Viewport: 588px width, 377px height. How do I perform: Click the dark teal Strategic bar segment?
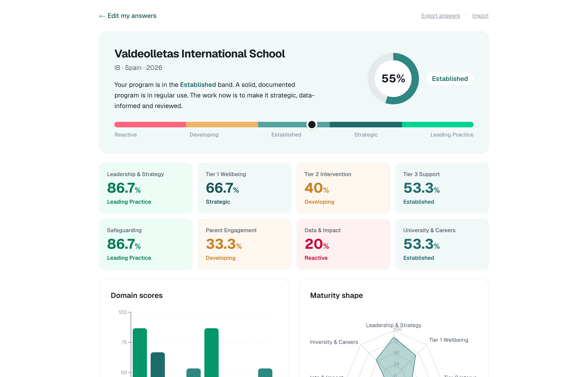click(x=366, y=125)
